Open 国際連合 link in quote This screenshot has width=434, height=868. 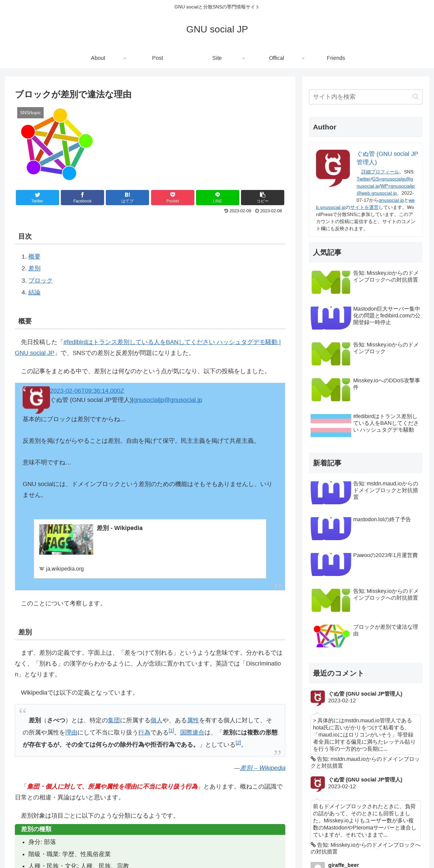(x=192, y=732)
